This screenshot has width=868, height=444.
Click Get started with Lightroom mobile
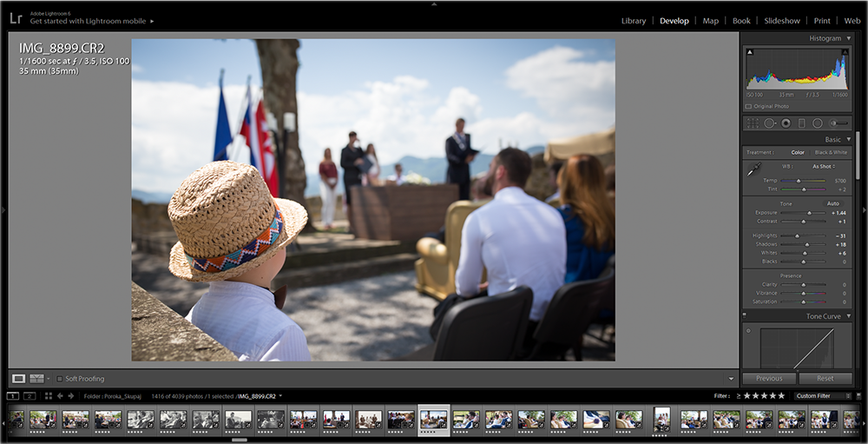[88, 21]
